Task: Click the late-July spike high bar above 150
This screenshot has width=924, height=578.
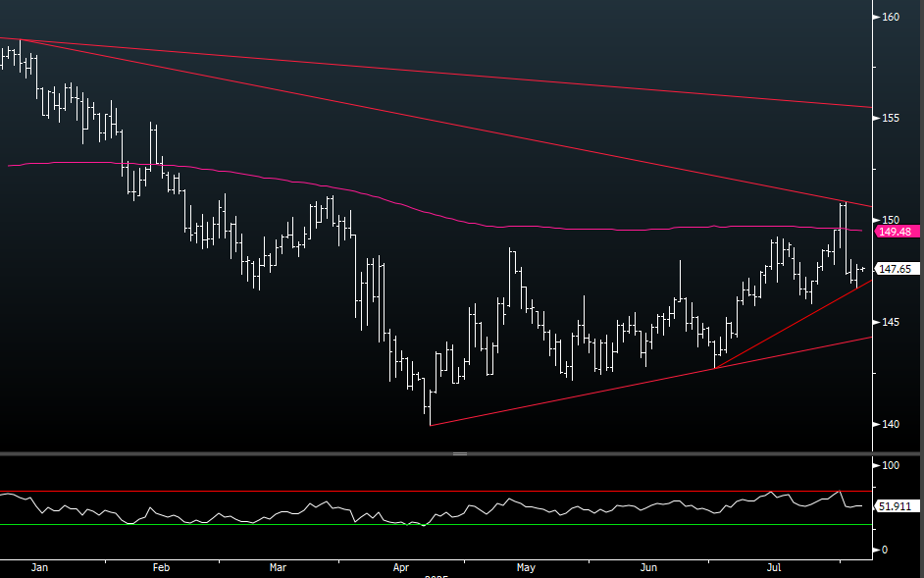Action: (843, 206)
